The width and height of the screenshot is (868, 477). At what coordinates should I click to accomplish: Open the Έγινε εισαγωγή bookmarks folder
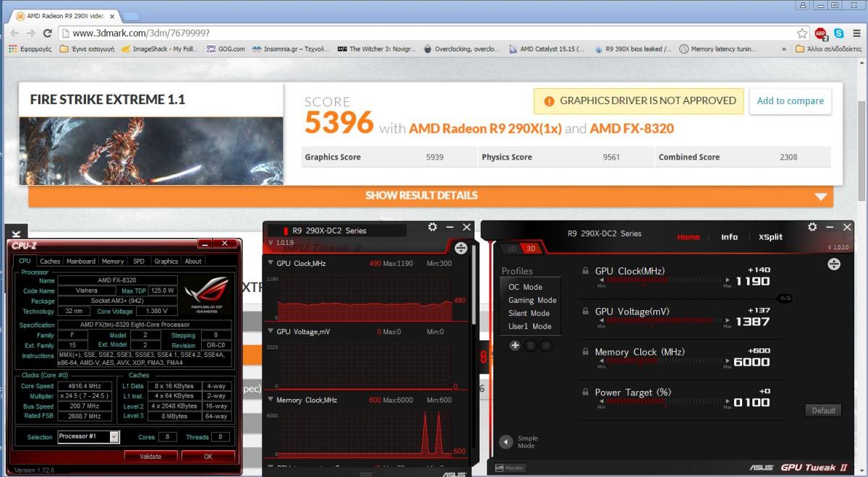click(x=88, y=49)
